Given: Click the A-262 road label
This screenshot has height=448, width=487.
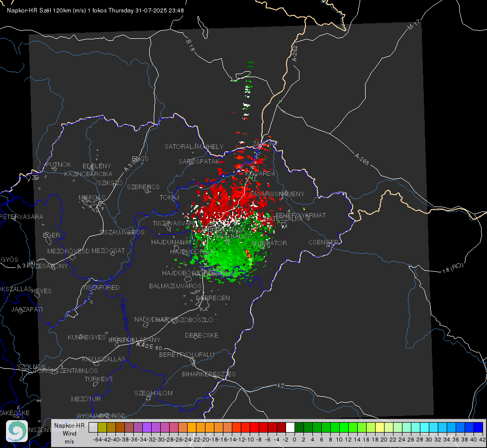Looking at the screenshot, I should pyautogui.click(x=295, y=53).
